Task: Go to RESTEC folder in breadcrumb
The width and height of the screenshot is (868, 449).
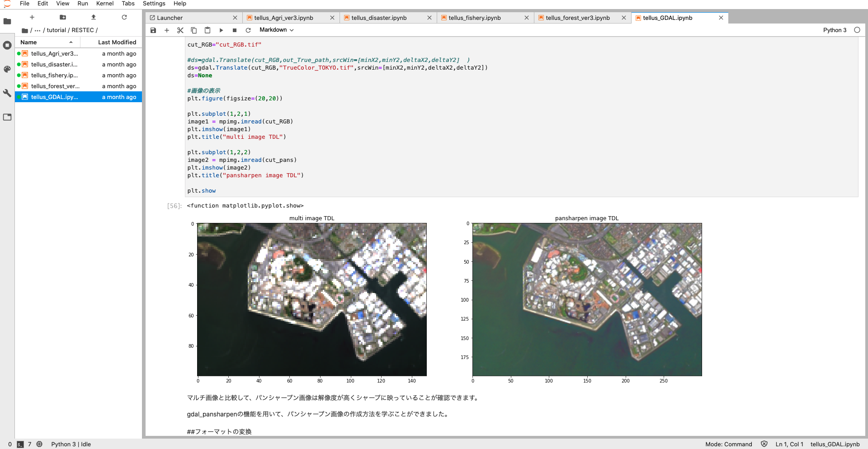Action: click(83, 30)
